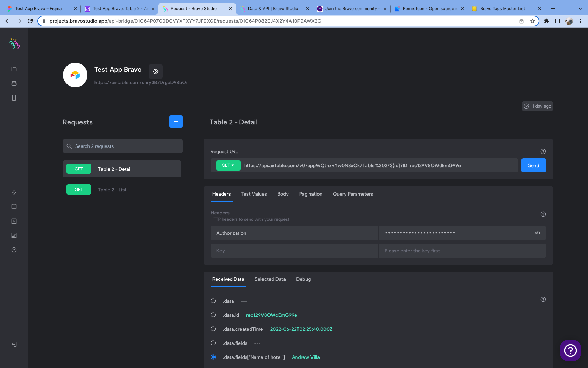Click the mobile device icon in sidebar
This screenshot has width=588, height=368.
(14, 98)
